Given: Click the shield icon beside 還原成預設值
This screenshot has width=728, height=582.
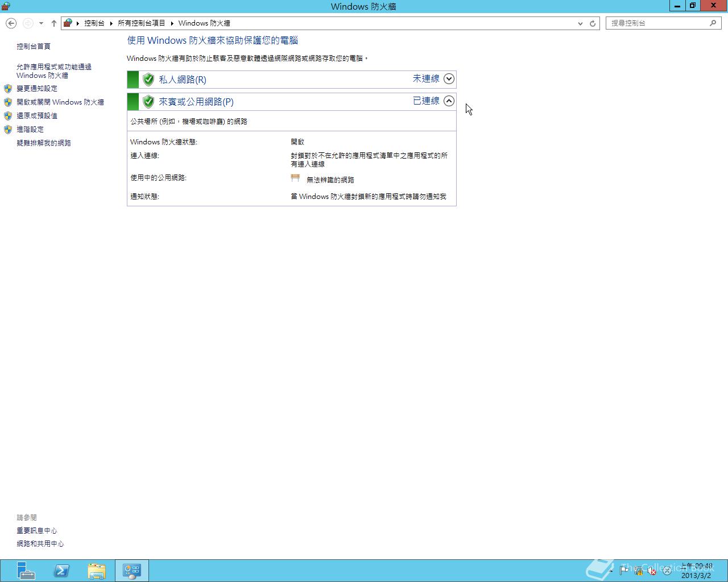Looking at the screenshot, I should (8, 116).
